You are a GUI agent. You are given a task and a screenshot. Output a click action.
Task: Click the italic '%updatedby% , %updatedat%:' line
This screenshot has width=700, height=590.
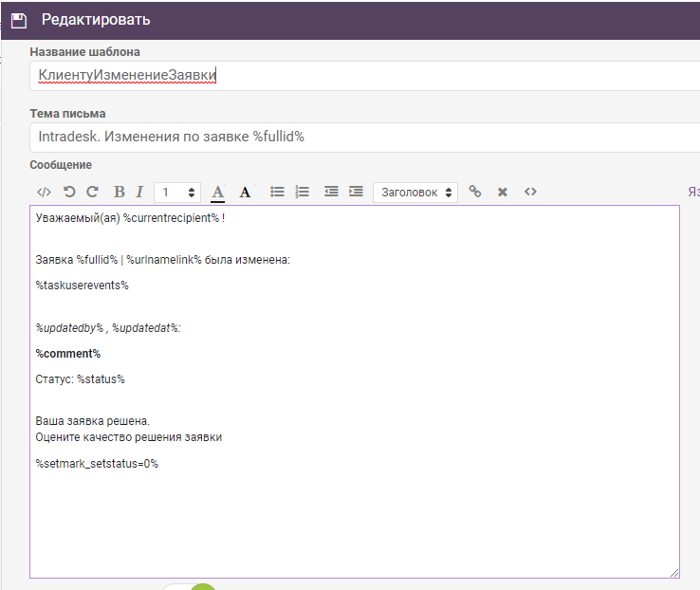[108, 328]
